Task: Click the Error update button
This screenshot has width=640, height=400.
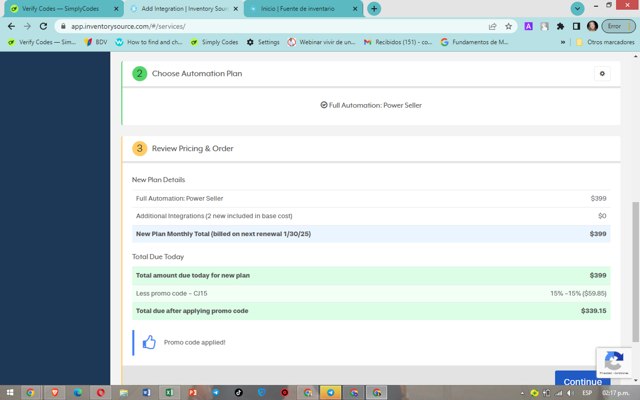Action: click(618, 26)
